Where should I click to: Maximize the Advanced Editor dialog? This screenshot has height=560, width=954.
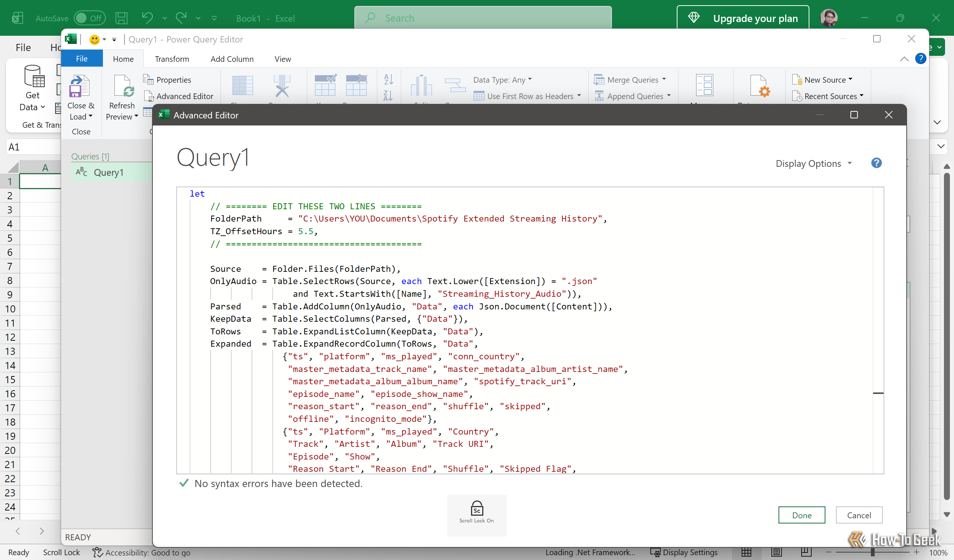coord(854,115)
